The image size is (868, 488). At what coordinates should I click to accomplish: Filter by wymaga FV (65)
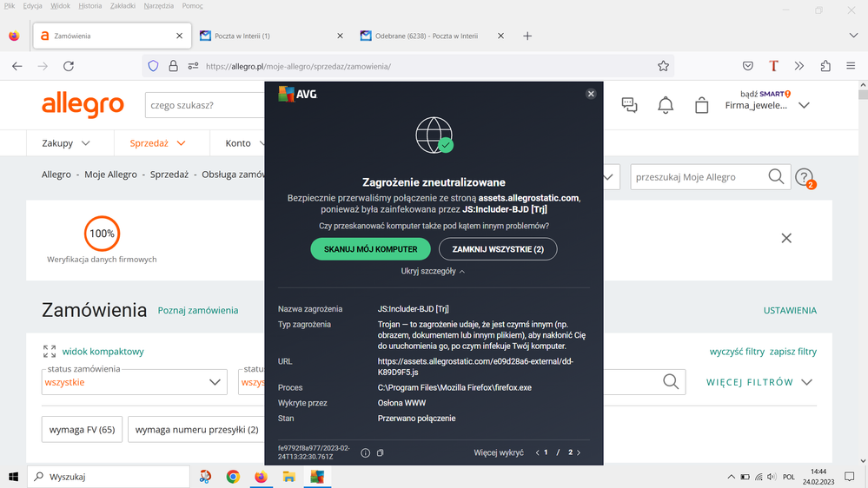coord(82,430)
